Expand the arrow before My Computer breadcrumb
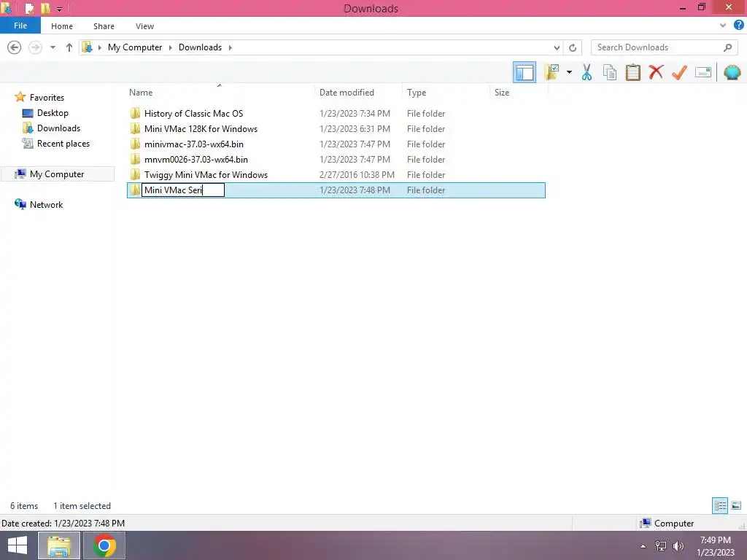The height and width of the screenshot is (560, 747). pyautogui.click(x=99, y=47)
